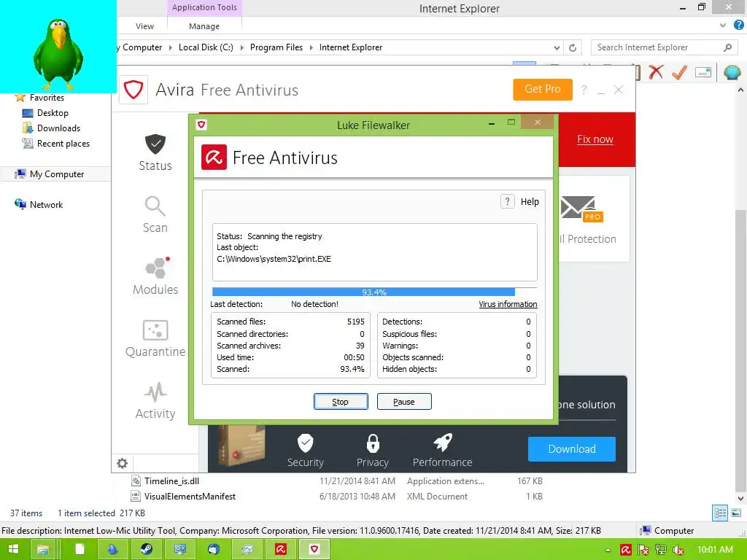The width and height of the screenshot is (747, 560).
Task: Switch to large icons view in Explorer
Action: tap(736, 513)
